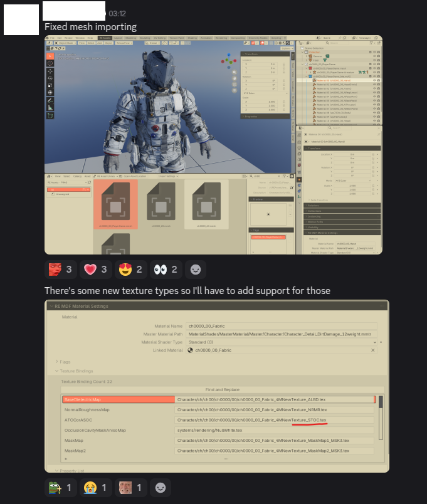Click the Find and Replace button

223,389
